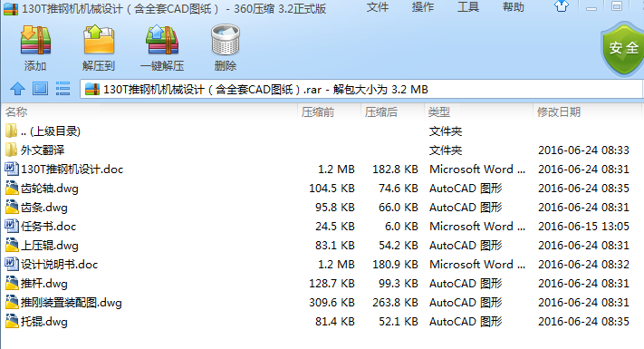Select the file name 齿轮轴.dwg
This screenshot has height=349, width=644.
[50, 189]
